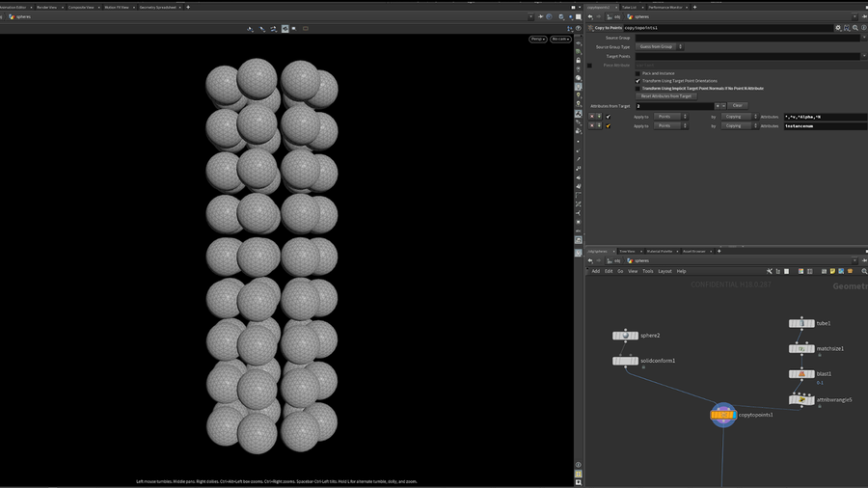Select the highlighted view tool in viewport toolbar

click(285, 28)
